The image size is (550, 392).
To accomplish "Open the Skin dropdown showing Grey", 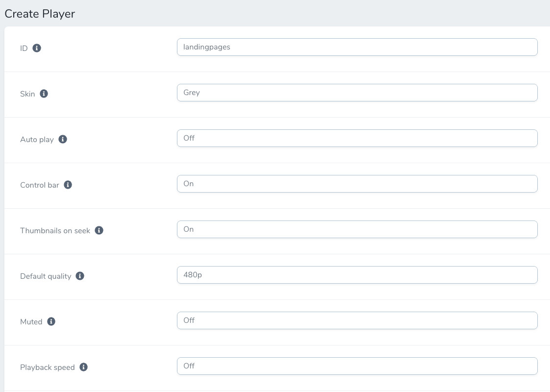I will (x=357, y=93).
